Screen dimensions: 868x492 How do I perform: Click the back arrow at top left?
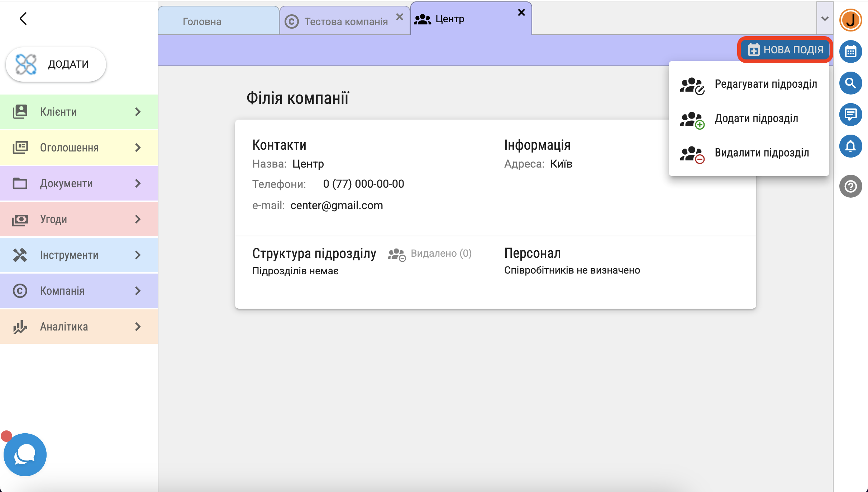tap(23, 19)
